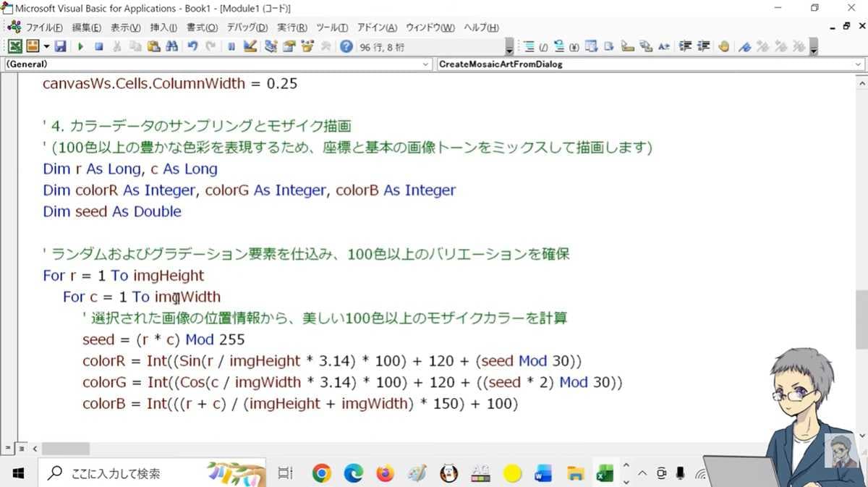Open the 表示(V) menu

126,27
